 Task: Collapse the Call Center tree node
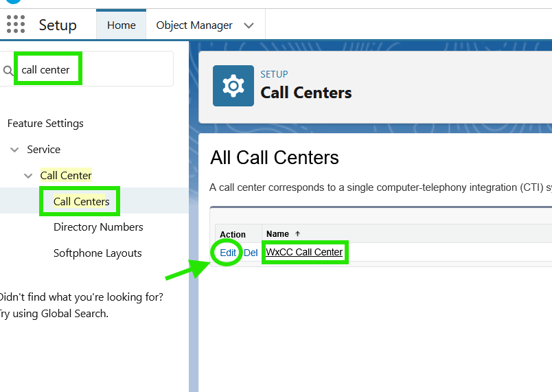tap(28, 176)
